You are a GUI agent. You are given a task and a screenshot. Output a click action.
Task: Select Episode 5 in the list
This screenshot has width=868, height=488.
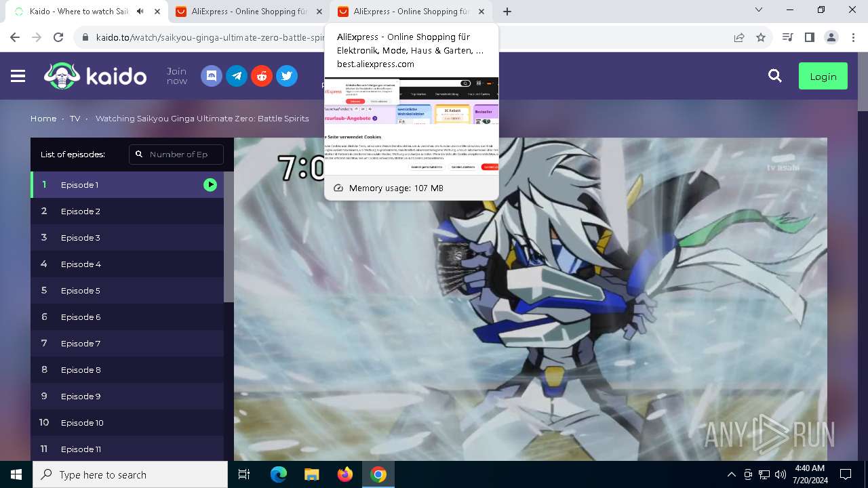tap(127, 290)
